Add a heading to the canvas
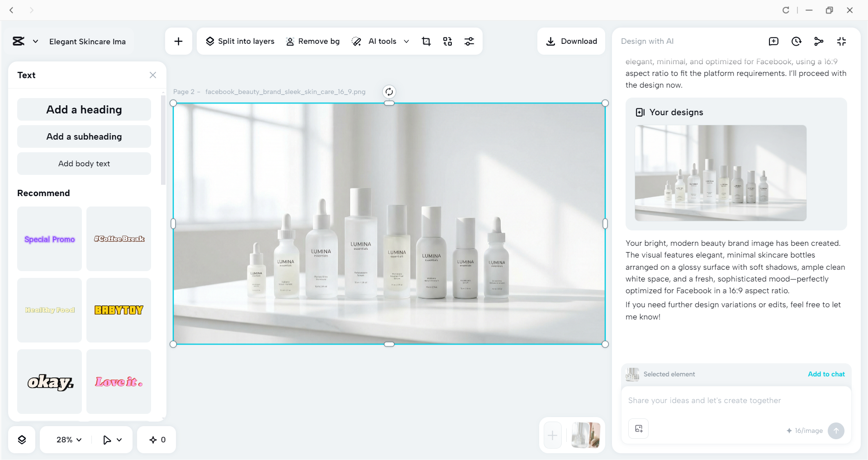The image size is (868, 460). 84,109
